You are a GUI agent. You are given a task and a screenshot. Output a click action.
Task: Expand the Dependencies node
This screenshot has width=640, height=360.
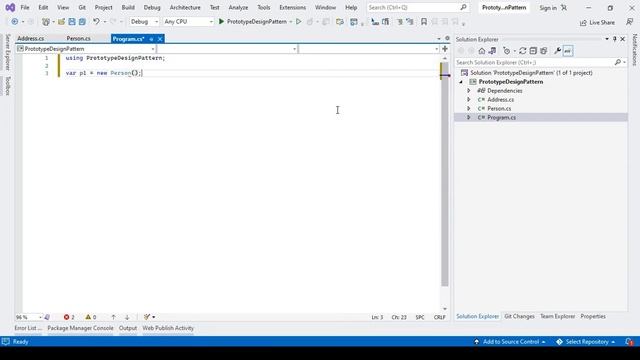tap(469, 91)
